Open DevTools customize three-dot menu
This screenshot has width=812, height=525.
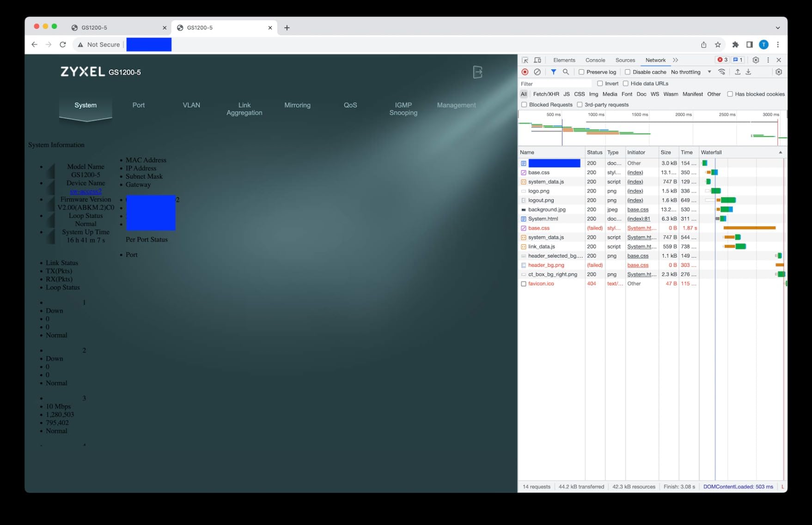tap(768, 60)
